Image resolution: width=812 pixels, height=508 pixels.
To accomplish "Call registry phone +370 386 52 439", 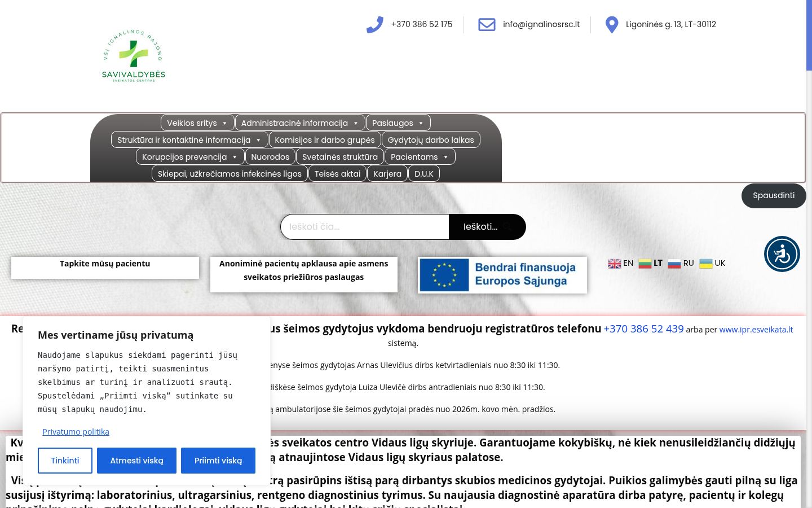I will 643,329.
